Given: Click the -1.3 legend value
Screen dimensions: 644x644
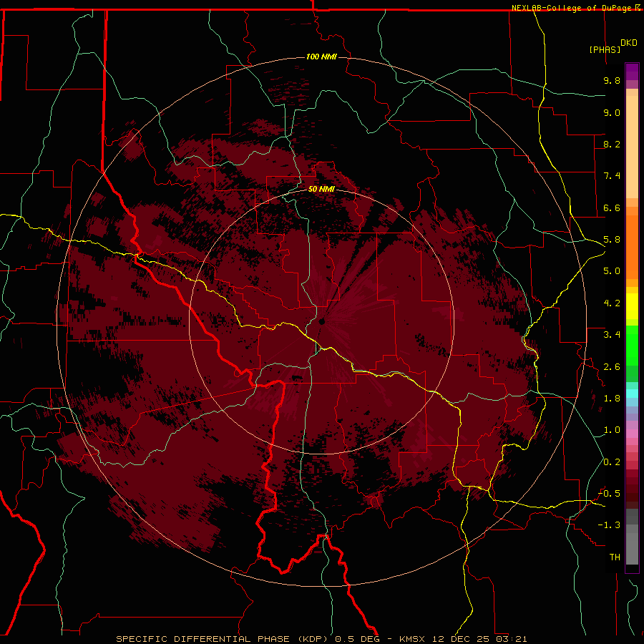Looking at the screenshot, I should coord(609,525).
